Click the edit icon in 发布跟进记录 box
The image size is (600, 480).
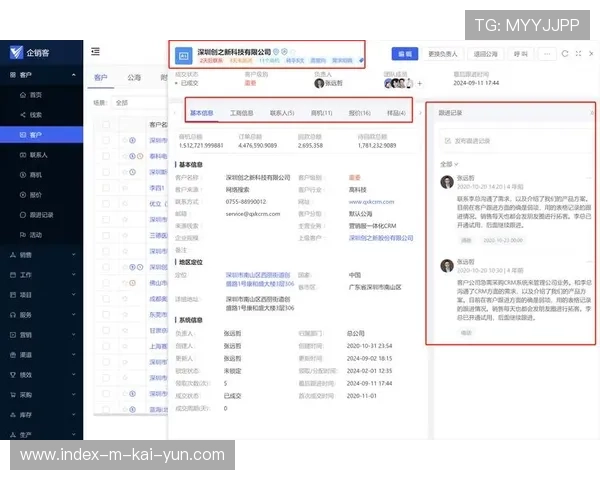coord(447,141)
